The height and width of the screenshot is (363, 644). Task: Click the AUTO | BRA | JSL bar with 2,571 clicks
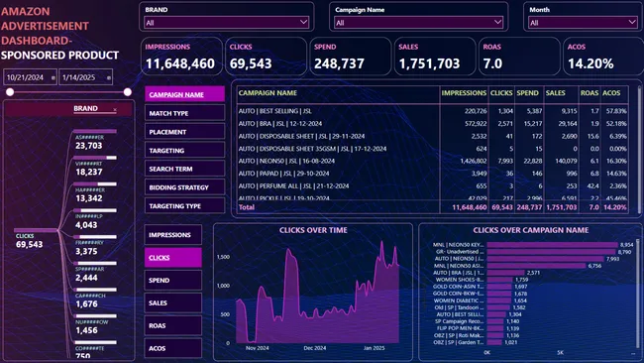(x=505, y=273)
